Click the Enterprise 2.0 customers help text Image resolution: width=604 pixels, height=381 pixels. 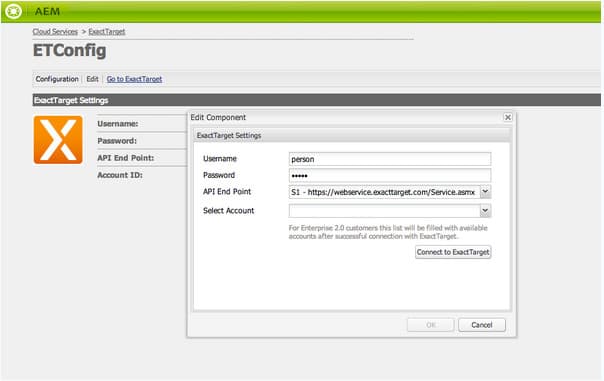click(x=388, y=232)
